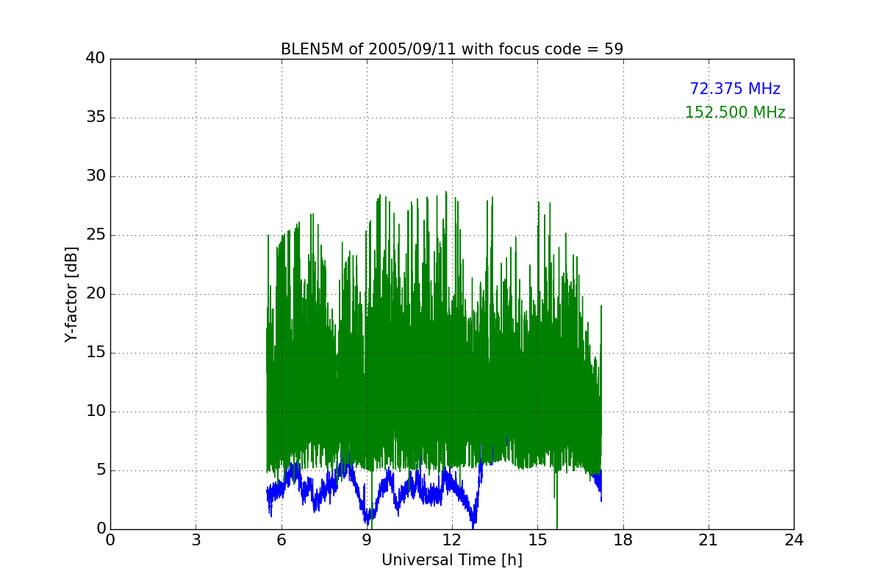Click y-axis tick label 10
The height and width of the screenshot is (588, 882).
(x=96, y=412)
